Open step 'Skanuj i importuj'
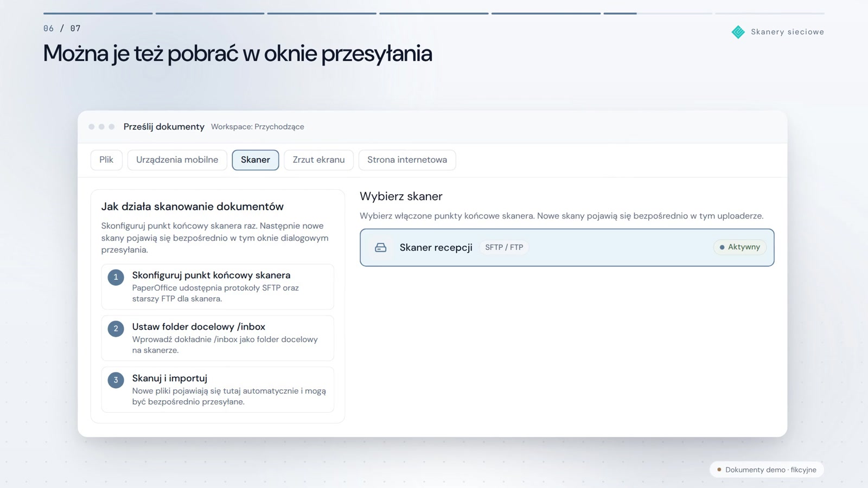This screenshot has height=488, width=868. click(x=218, y=390)
